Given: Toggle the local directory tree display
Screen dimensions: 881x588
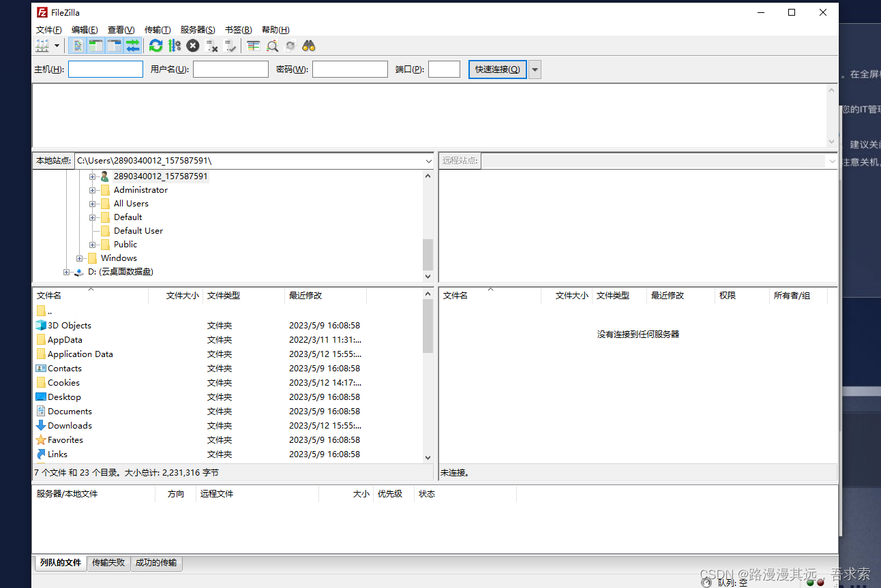Looking at the screenshot, I should click(96, 46).
